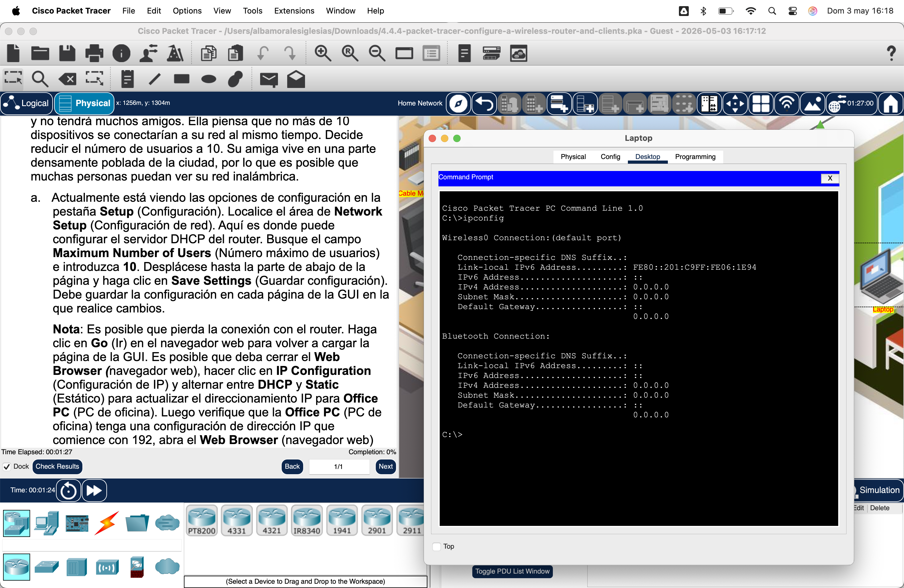Screen dimensions: 904x588
Task: Click the Copy icon in toolbar
Action: [208, 53]
